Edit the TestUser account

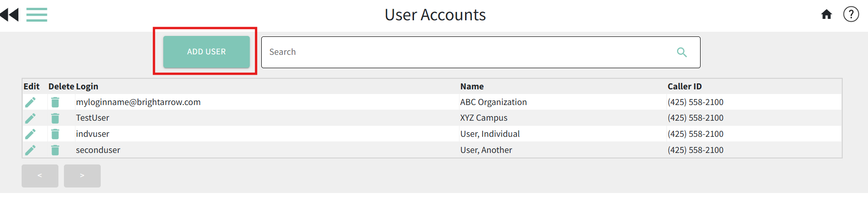click(x=30, y=118)
